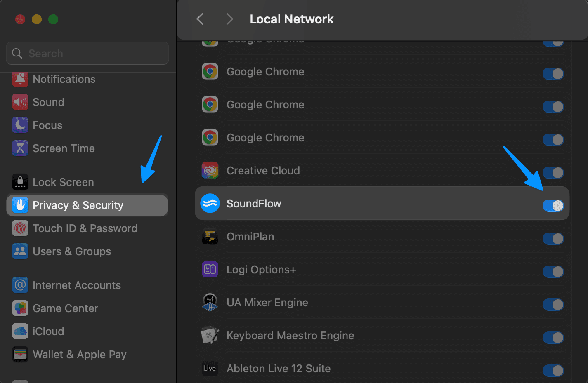
Task: Click the Local Network page title
Action: pyautogui.click(x=292, y=19)
